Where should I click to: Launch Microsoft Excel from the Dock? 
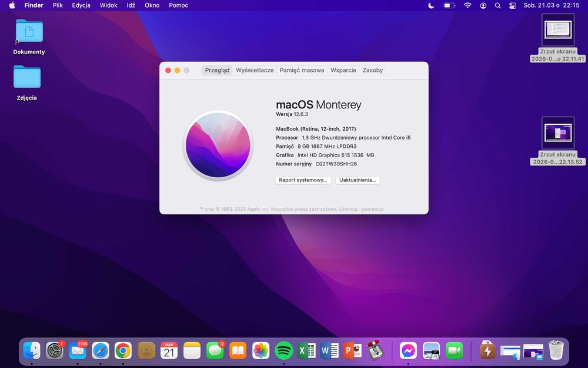[x=307, y=351]
